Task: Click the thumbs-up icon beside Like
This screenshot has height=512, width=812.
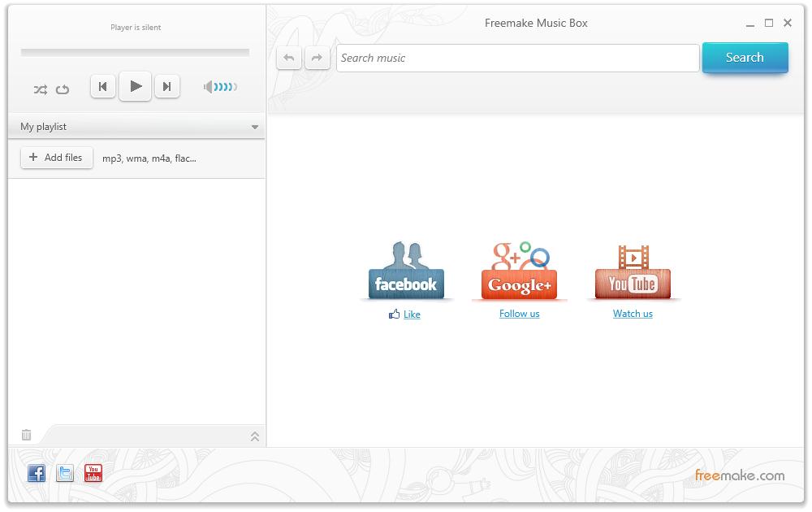Action: (394, 314)
